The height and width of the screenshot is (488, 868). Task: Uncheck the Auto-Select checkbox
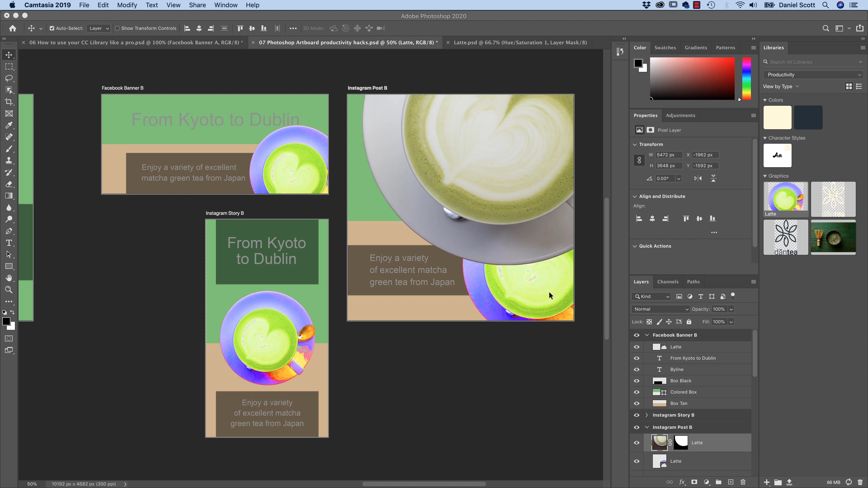[52, 28]
